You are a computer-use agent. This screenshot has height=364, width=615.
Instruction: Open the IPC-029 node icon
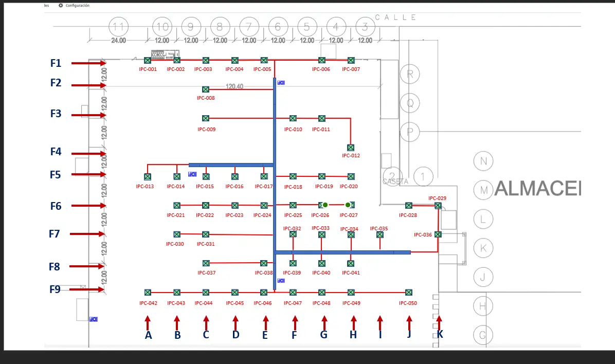click(438, 205)
